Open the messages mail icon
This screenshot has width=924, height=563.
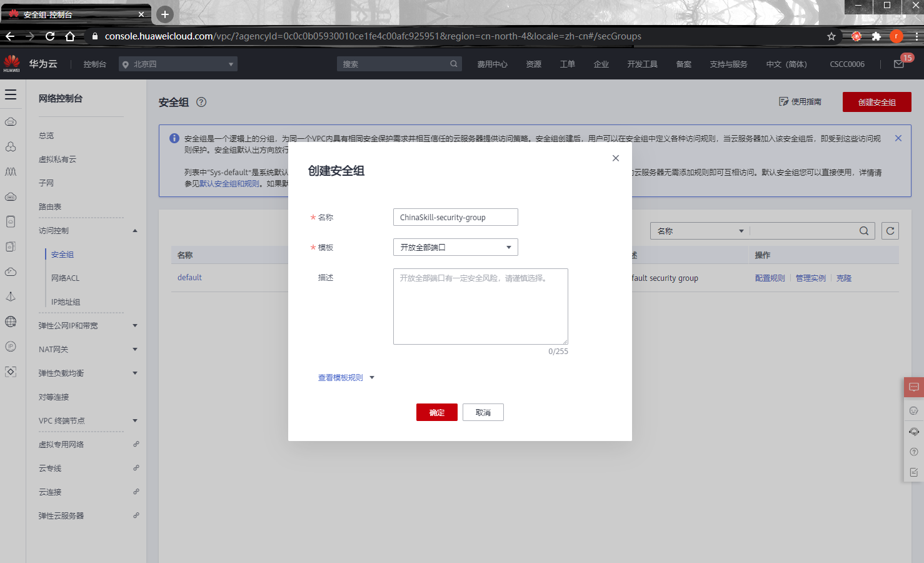click(x=899, y=64)
